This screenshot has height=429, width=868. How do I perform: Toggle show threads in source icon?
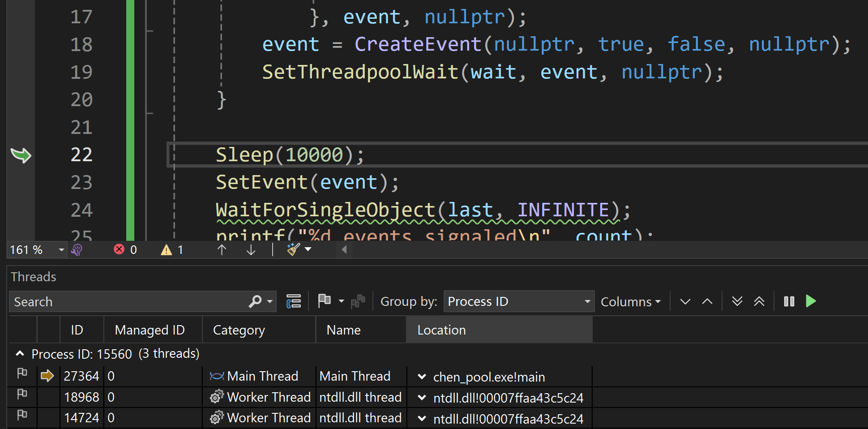[294, 301]
